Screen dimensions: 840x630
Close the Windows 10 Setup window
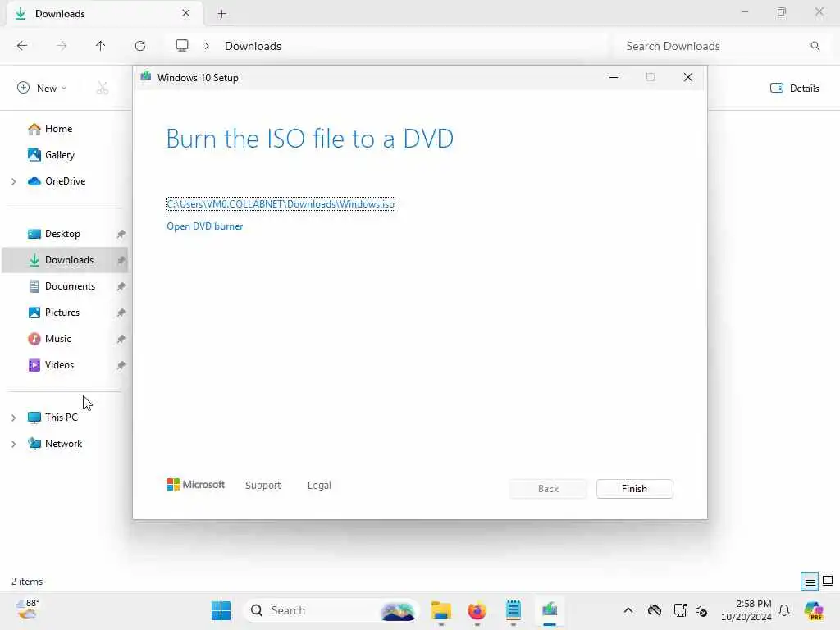click(688, 77)
